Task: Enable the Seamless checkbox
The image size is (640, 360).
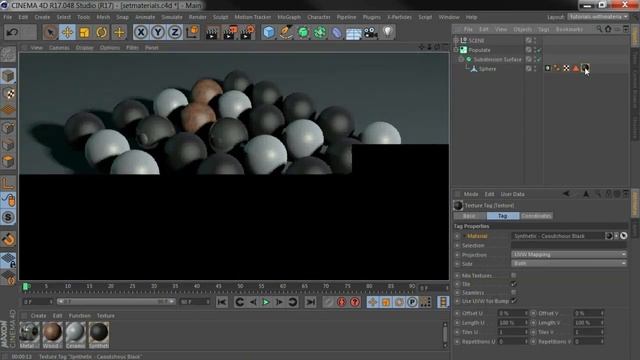Action: coord(513,292)
